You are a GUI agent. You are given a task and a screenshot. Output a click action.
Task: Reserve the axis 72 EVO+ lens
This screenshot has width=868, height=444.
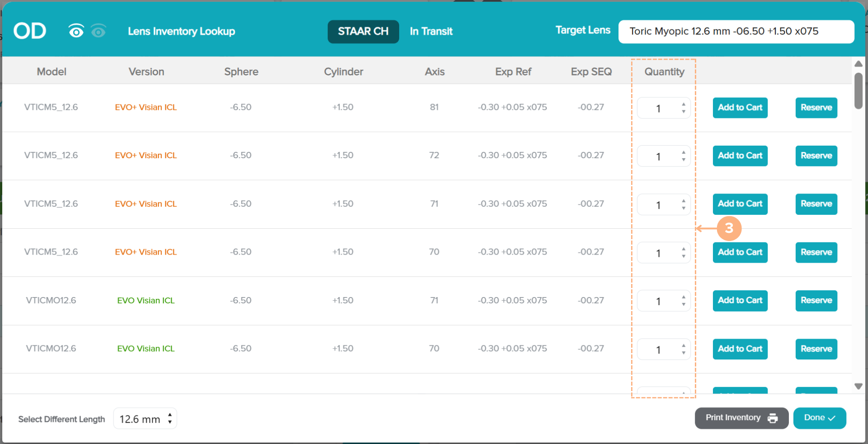[816, 156]
